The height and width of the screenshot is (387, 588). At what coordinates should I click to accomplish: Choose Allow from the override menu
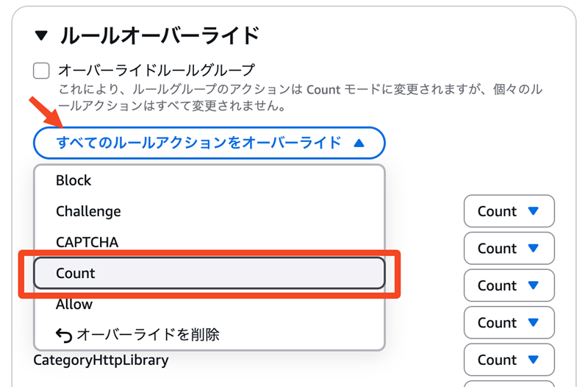coord(74,304)
